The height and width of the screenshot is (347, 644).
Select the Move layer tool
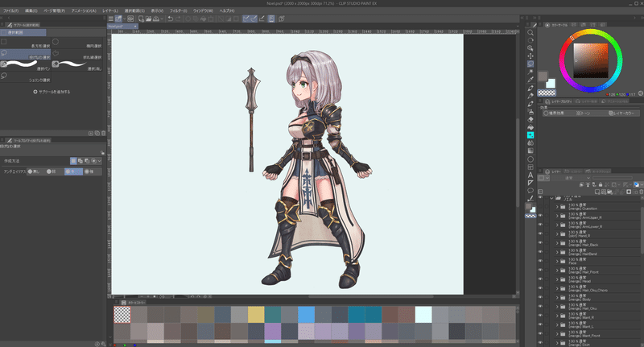(x=530, y=56)
